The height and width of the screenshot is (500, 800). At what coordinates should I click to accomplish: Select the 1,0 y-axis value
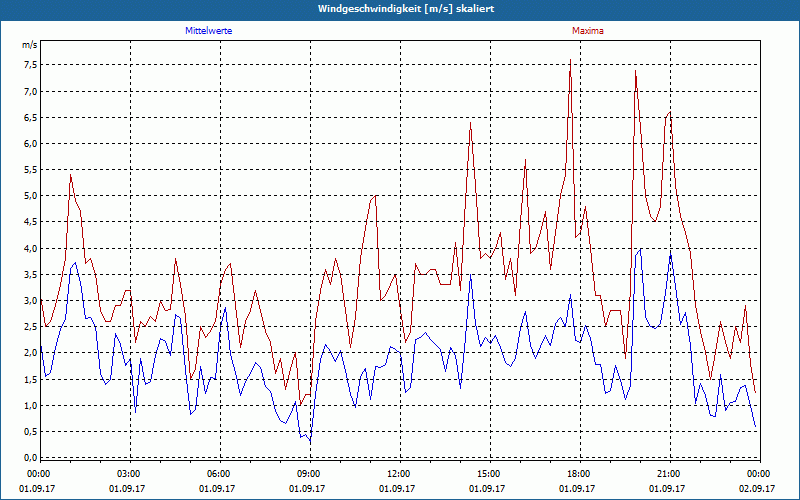pos(30,406)
